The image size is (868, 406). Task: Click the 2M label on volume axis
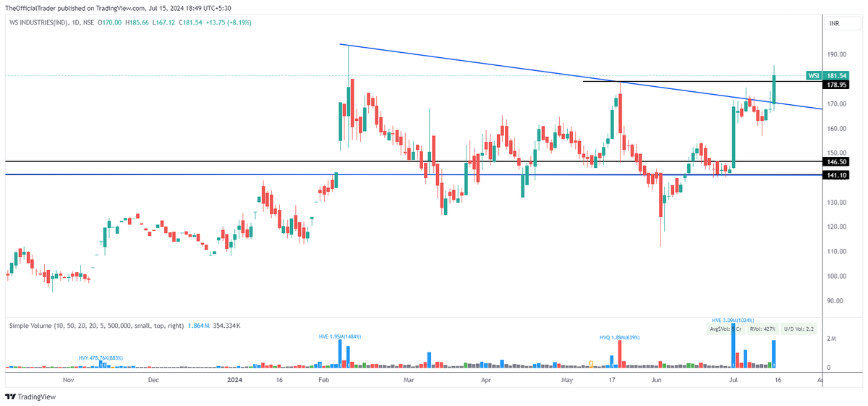832,339
